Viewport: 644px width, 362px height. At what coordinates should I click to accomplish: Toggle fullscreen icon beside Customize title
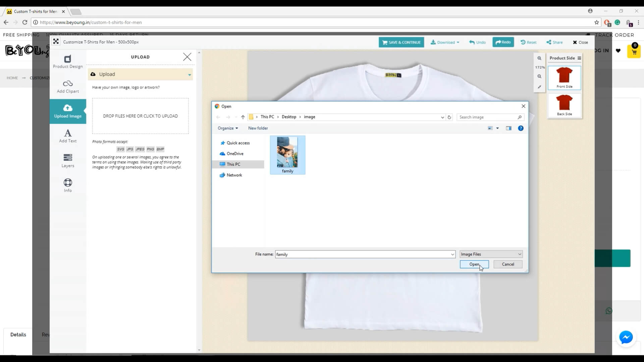point(56,42)
